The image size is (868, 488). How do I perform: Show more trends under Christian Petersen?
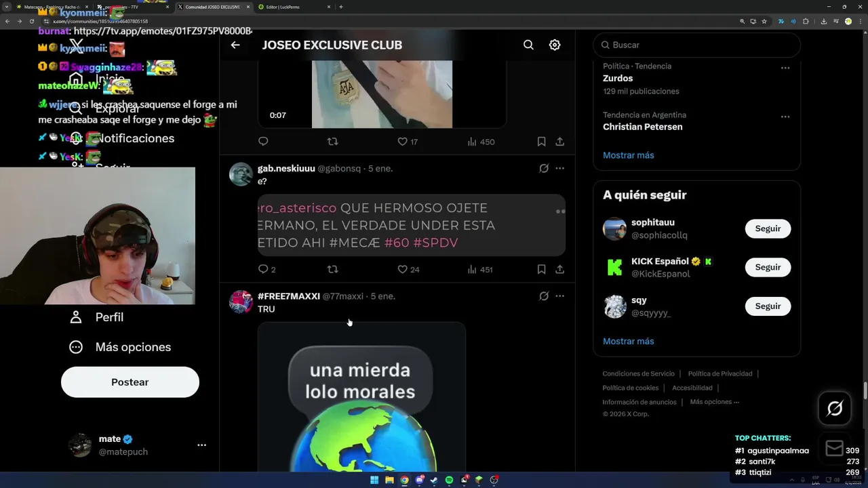[628, 155]
